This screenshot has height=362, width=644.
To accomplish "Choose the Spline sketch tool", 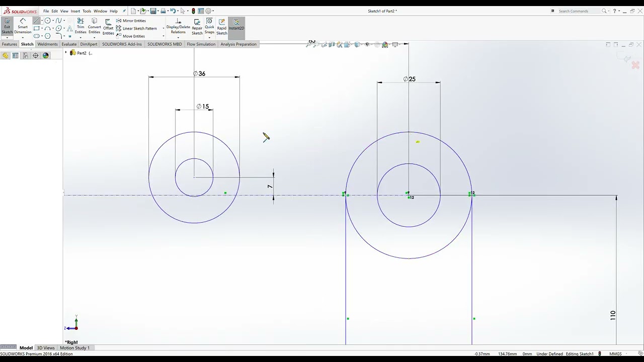I will pos(59,21).
